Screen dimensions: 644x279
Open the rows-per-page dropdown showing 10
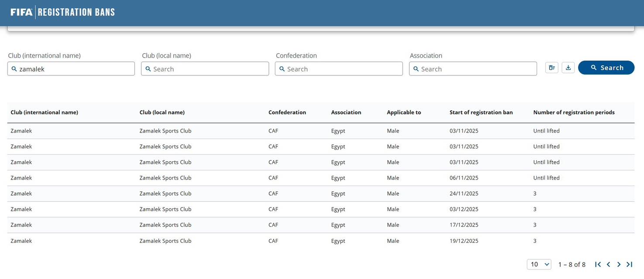click(x=539, y=264)
